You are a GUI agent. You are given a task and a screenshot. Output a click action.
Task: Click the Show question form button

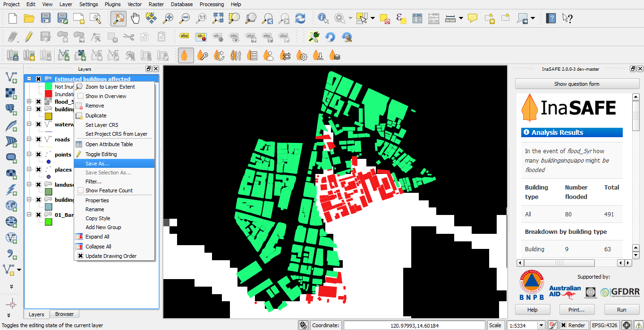click(576, 84)
